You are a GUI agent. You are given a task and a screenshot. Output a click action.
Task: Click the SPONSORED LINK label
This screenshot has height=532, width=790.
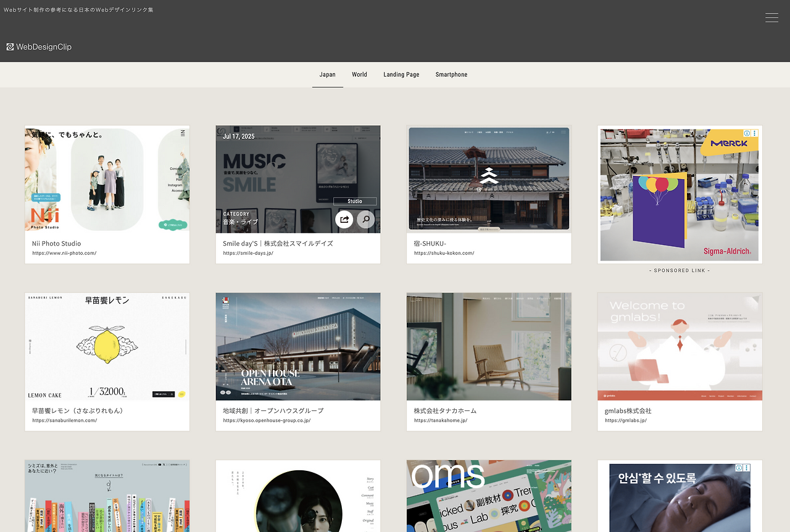pos(680,271)
